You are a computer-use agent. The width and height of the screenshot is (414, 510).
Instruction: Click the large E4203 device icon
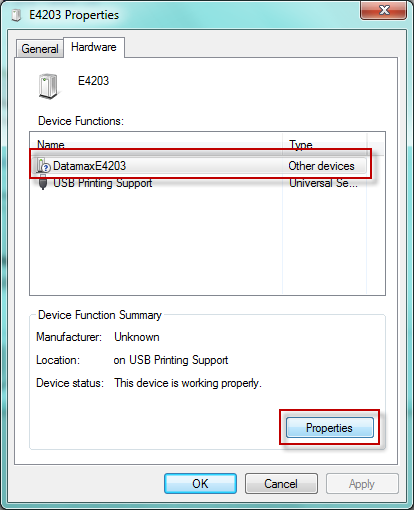(48, 86)
